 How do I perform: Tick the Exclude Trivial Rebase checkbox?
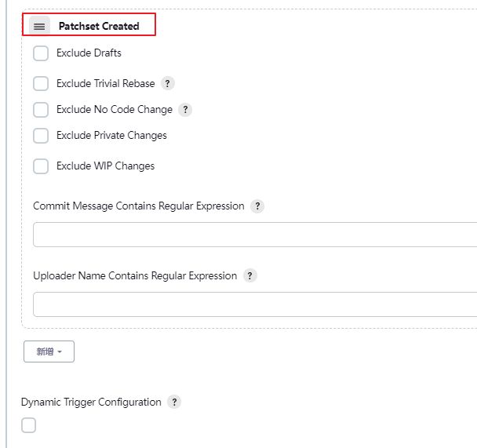(41, 83)
